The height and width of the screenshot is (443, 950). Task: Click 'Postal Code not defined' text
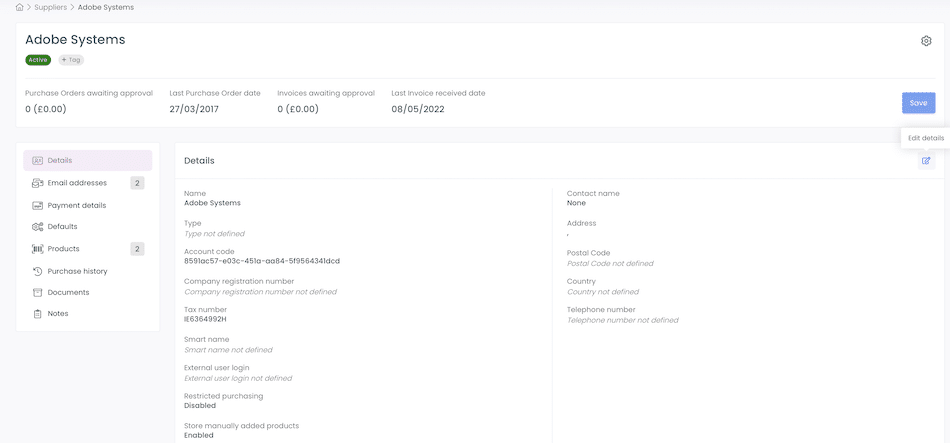[x=610, y=264]
